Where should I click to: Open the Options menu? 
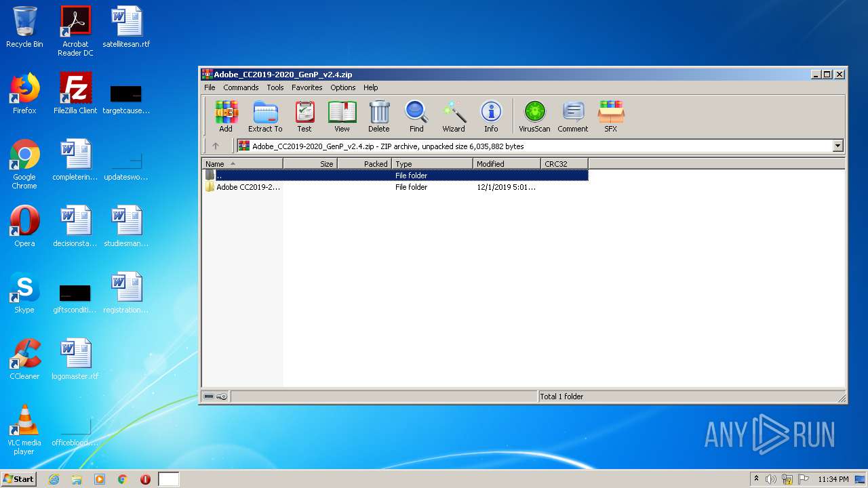pos(343,87)
